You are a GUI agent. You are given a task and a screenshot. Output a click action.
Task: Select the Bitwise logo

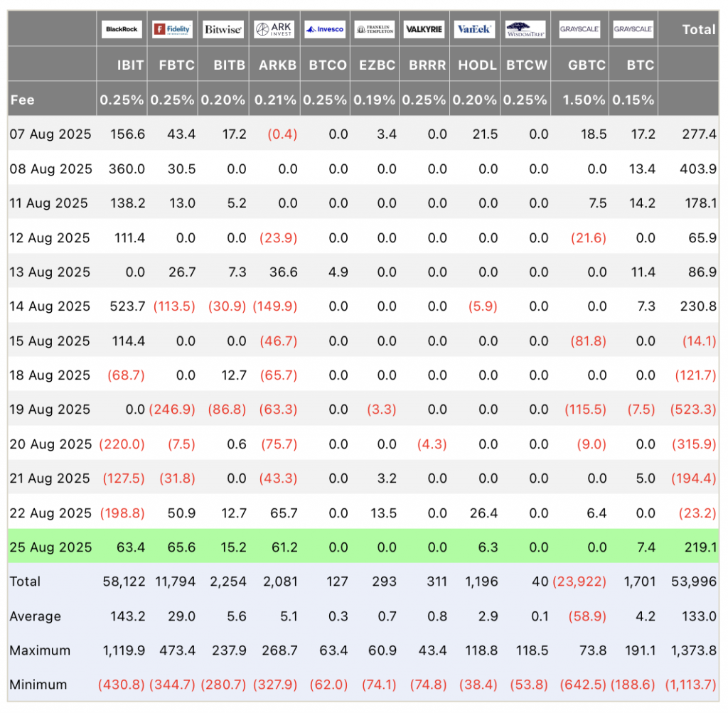223,29
